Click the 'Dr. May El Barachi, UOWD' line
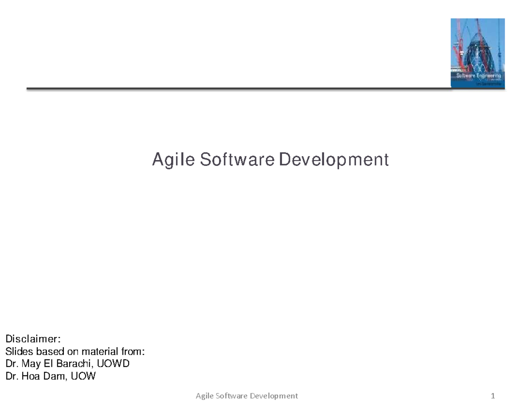The width and height of the screenshot is (532, 411). (x=67, y=364)
